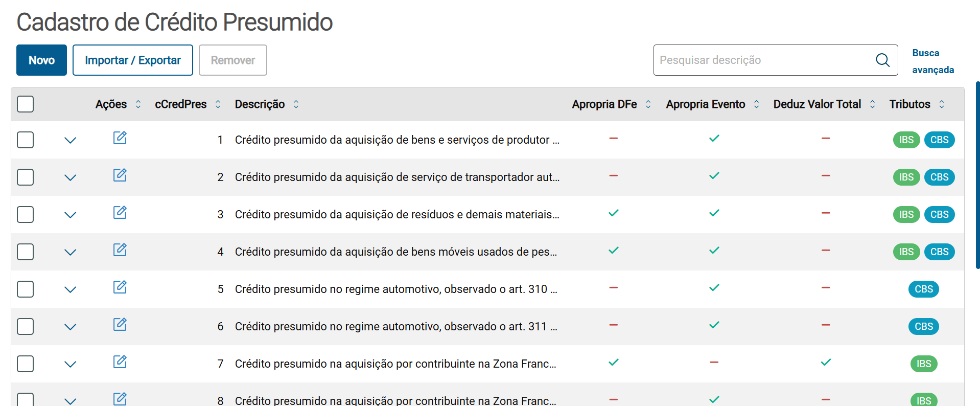Image resolution: width=980 pixels, height=406 pixels.
Task: Sort by cCredPres column arrows
Action: (218, 104)
